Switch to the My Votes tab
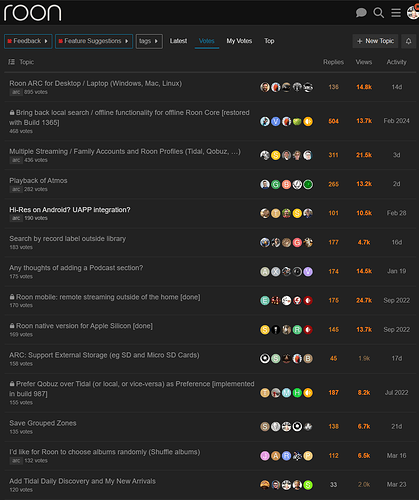This screenshot has width=419, height=500. point(239,41)
